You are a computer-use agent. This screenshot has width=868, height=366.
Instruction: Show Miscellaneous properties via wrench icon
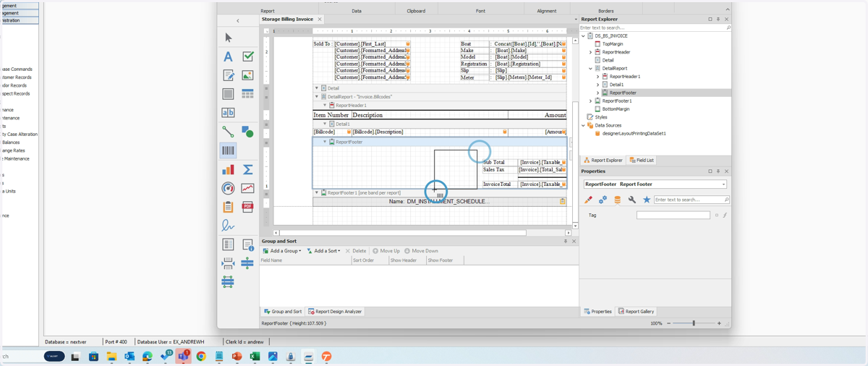[631, 200]
